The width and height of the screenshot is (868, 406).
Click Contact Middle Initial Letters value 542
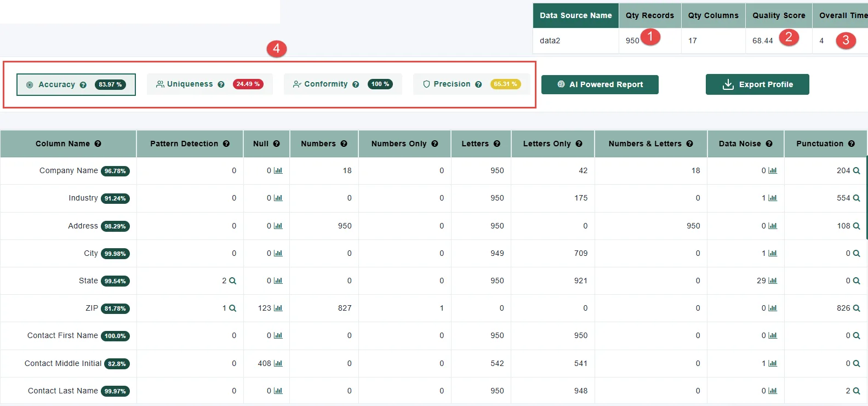497,363
